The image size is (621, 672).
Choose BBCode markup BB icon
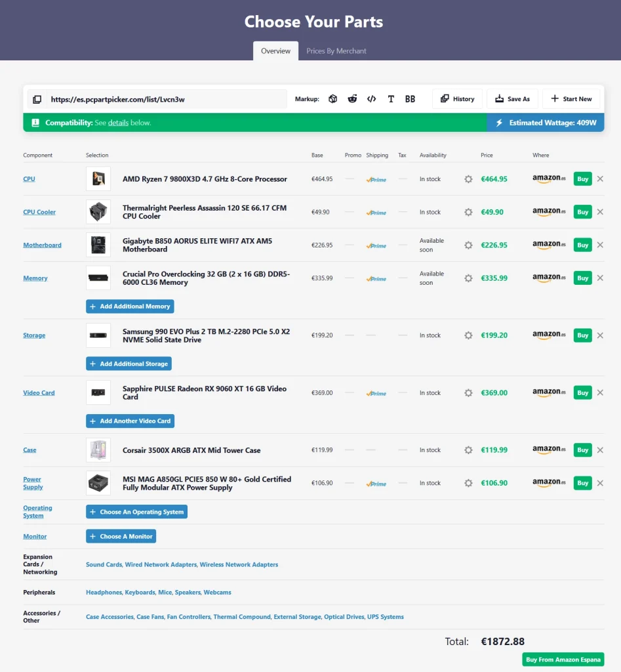(x=410, y=99)
